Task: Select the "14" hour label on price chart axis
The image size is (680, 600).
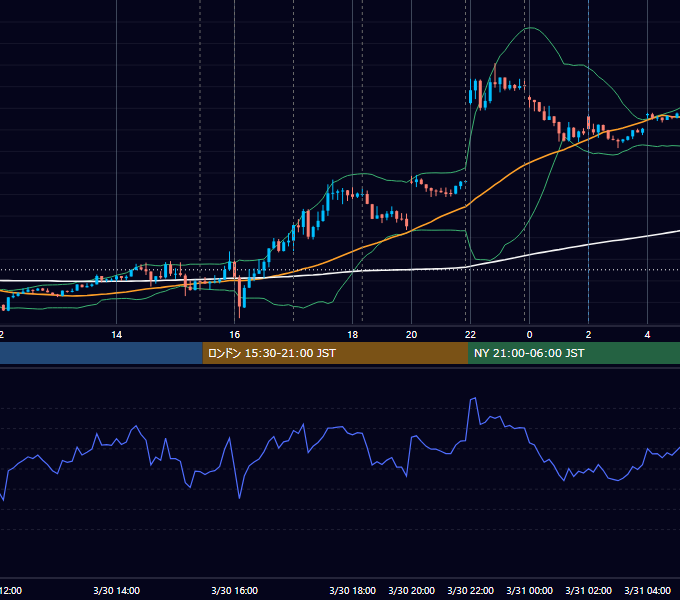Action: coord(116,335)
